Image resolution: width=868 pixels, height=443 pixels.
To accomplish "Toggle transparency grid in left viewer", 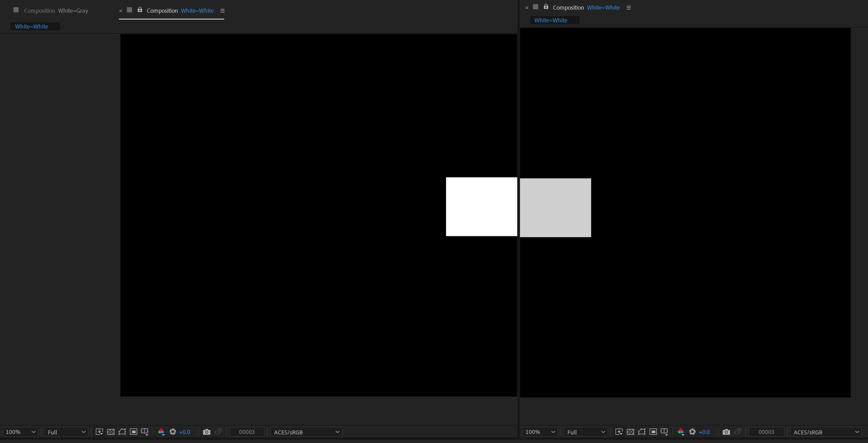I will tap(111, 432).
